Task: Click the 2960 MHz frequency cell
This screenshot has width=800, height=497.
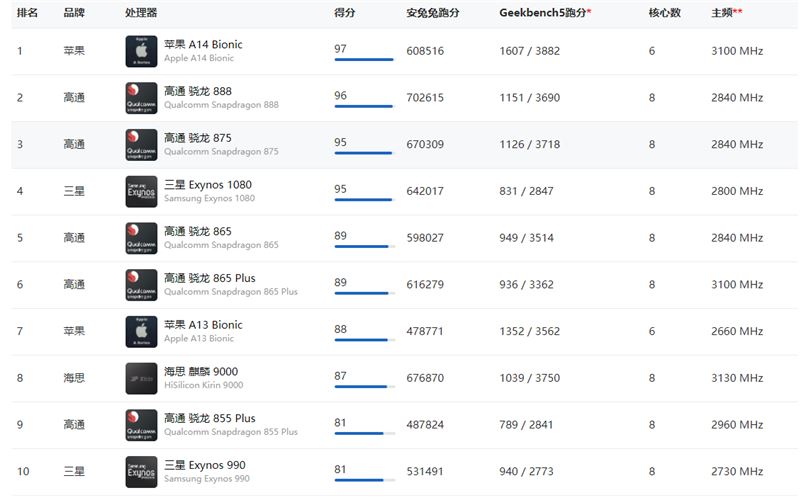Action: click(737, 425)
